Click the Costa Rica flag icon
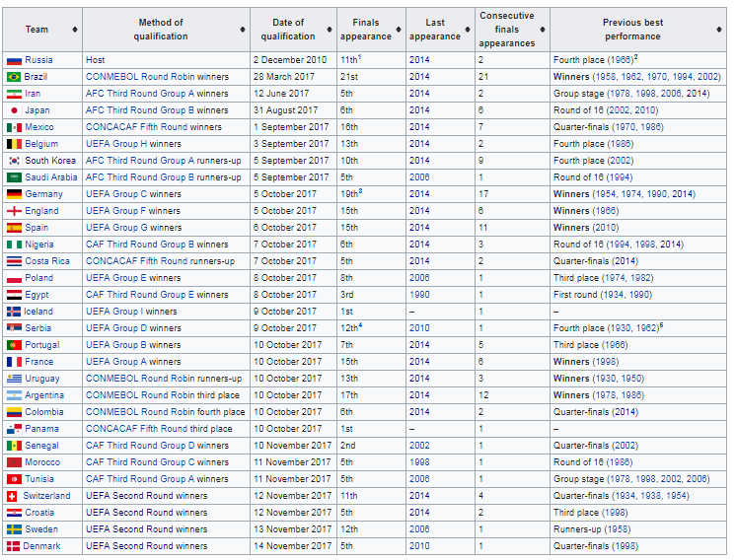Viewport: 736px width, 560px height. tap(14, 261)
